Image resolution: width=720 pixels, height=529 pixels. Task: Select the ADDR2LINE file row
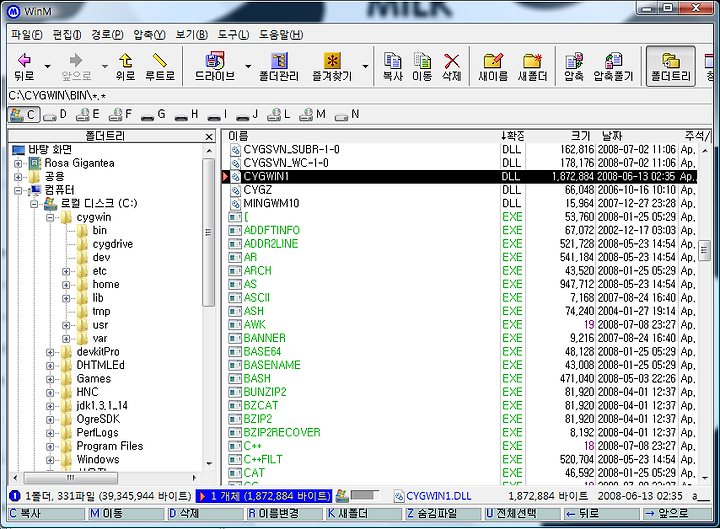point(461,244)
